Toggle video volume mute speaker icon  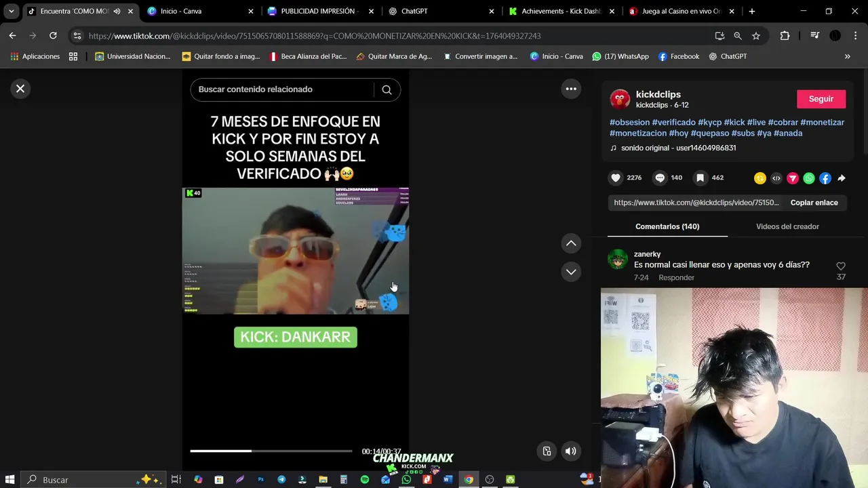[571, 451]
